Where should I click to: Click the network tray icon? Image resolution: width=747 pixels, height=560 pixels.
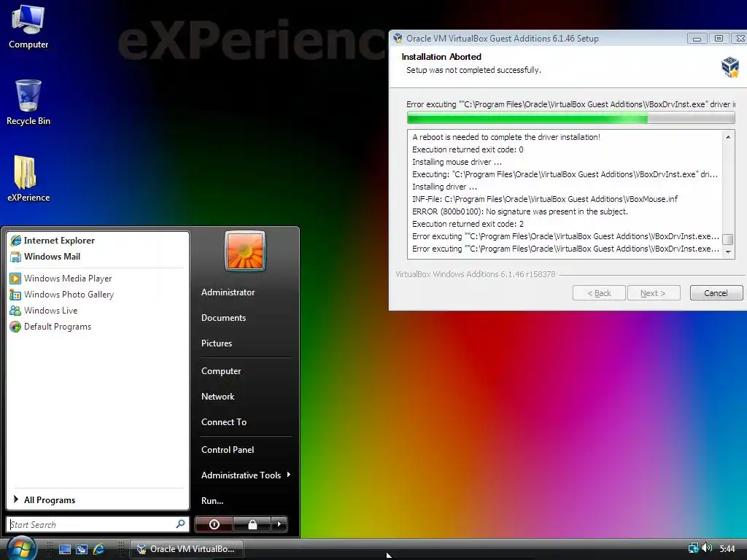point(693,548)
